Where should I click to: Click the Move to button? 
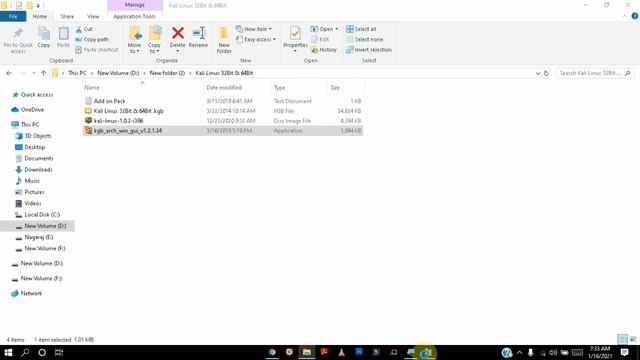coord(134,40)
